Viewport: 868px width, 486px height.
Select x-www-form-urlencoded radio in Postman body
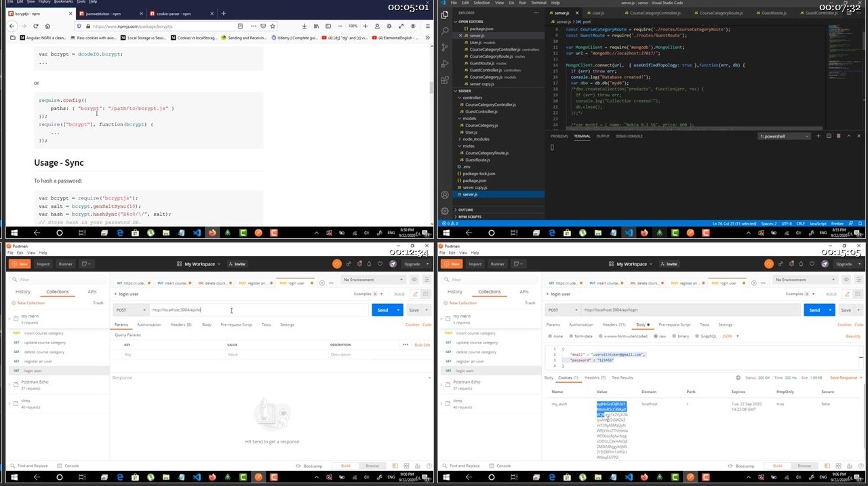pyautogui.click(x=599, y=336)
